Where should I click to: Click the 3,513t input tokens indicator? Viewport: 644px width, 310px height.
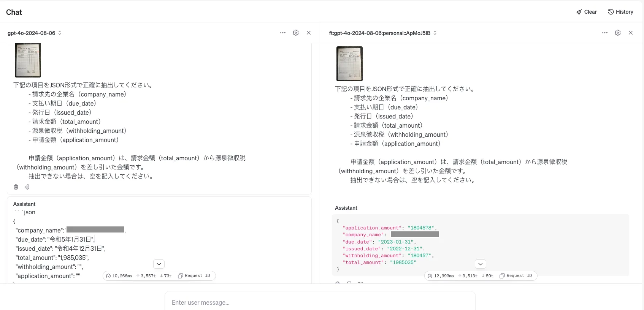tap(468, 276)
